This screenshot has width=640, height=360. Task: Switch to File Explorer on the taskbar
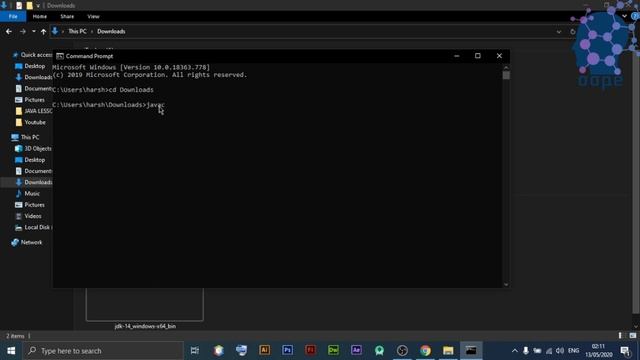(448, 351)
